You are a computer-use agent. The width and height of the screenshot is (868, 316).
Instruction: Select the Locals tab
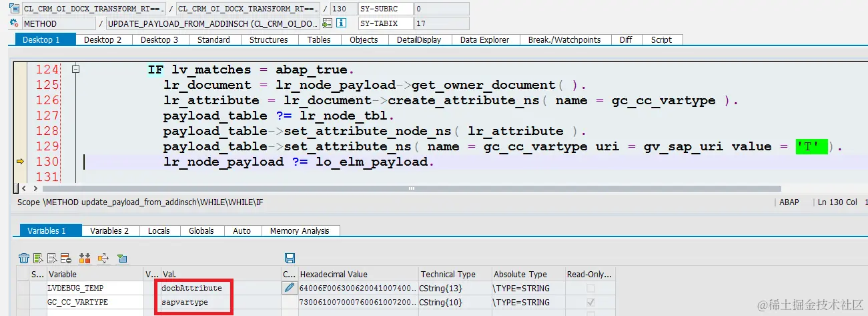(x=159, y=230)
